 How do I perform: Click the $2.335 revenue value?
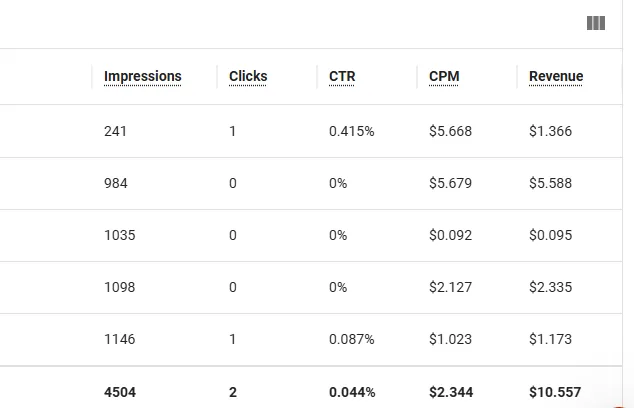550,287
